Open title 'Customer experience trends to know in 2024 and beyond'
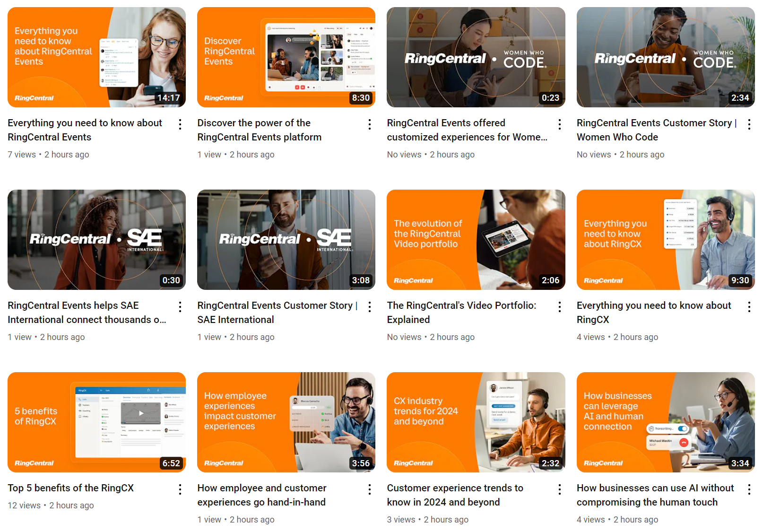 pyautogui.click(x=455, y=495)
